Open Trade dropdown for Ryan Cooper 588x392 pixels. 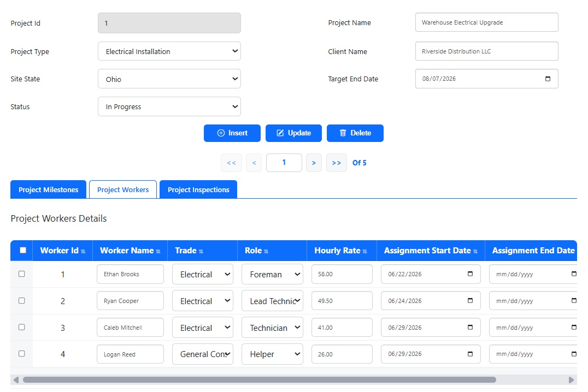(203, 301)
